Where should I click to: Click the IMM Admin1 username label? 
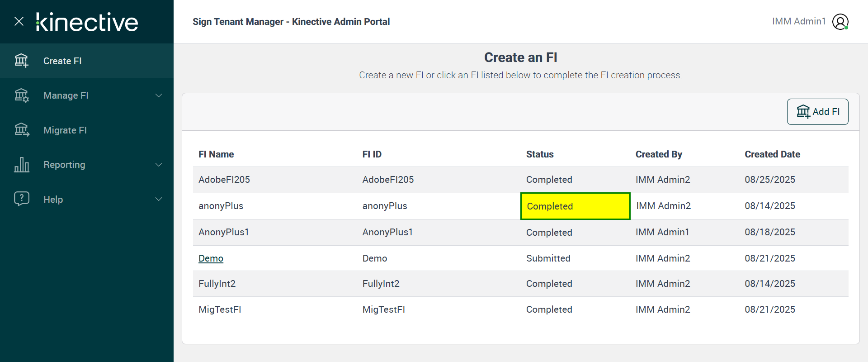tap(798, 21)
